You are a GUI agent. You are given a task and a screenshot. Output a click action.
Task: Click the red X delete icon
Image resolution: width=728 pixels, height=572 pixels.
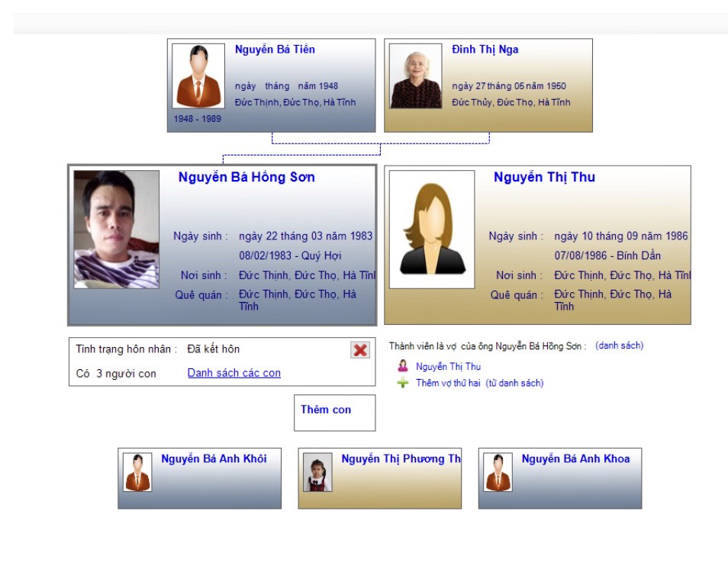coord(360,350)
